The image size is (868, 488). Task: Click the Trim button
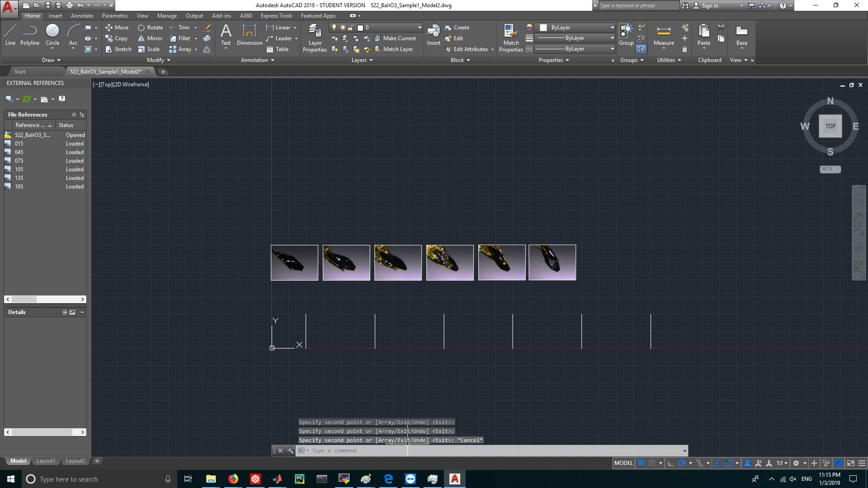[179, 28]
